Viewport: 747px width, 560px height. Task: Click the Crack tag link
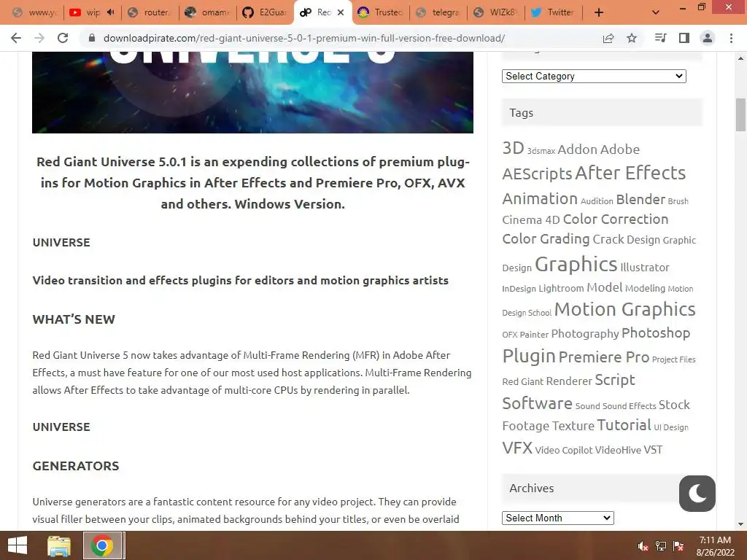pyautogui.click(x=608, y=238)
